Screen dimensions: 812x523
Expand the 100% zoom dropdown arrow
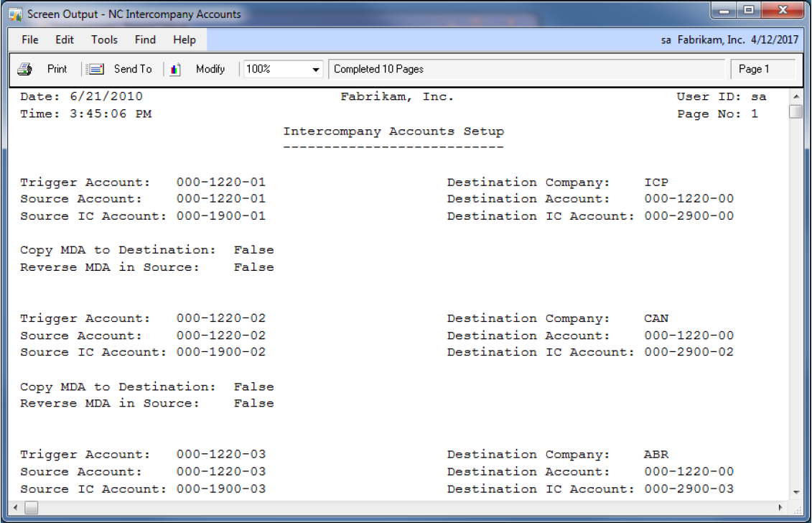coord(316,70)
